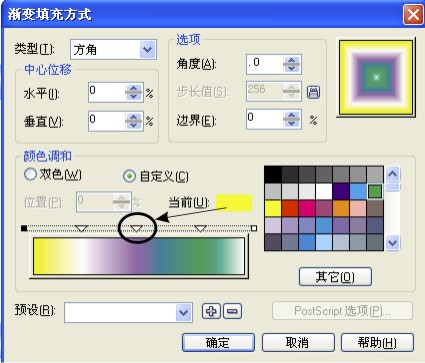This screenshot has height=363, width=425.
Task: Click the add preset plus icon
Action: (x=211, y=311)
